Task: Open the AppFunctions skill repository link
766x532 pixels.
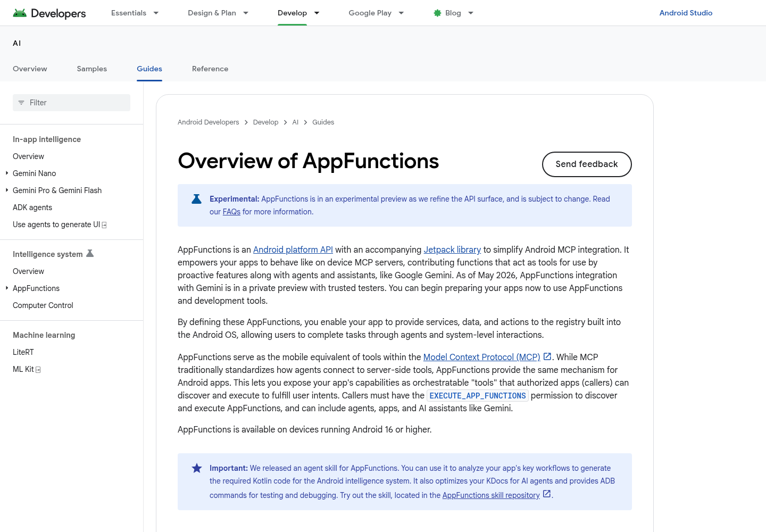Action: 491,495
